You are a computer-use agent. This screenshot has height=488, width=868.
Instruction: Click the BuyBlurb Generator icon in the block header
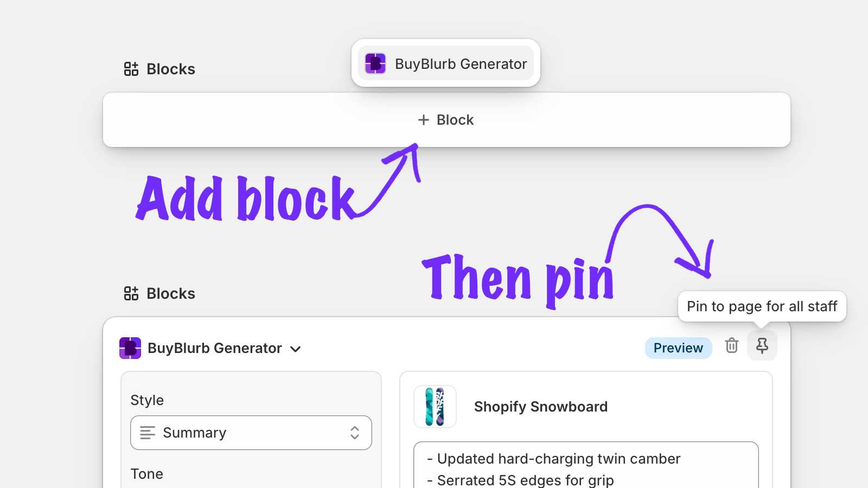point(129,348)
